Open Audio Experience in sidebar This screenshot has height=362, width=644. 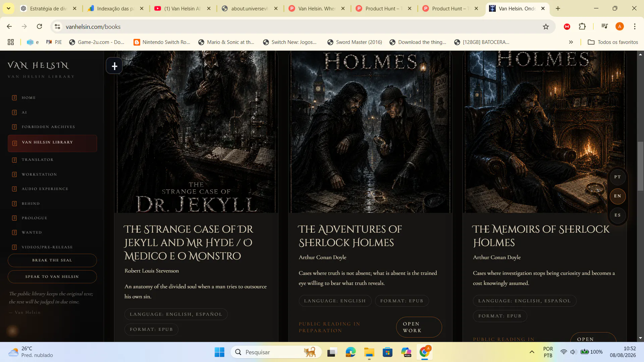[x=45, y=189]
